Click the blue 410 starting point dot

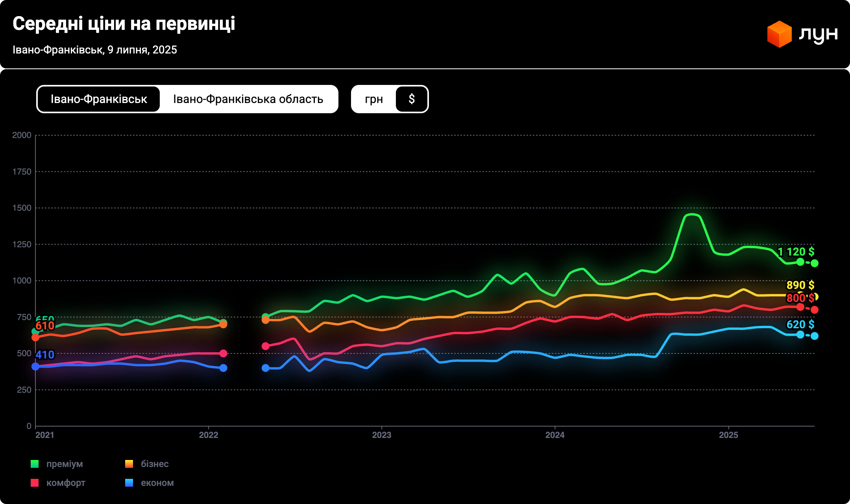click(35, 366)
